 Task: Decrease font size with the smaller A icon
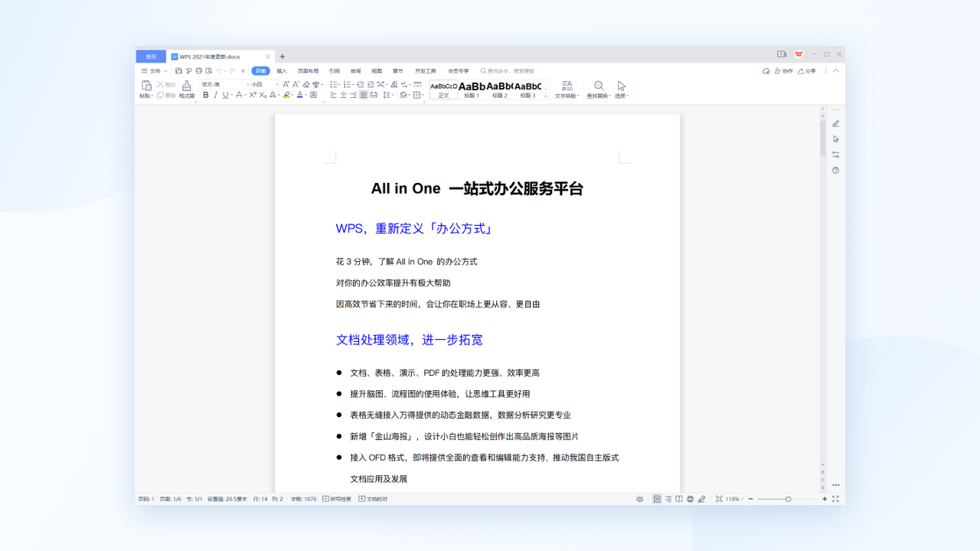pyautogui.click(x=296, y=84)
